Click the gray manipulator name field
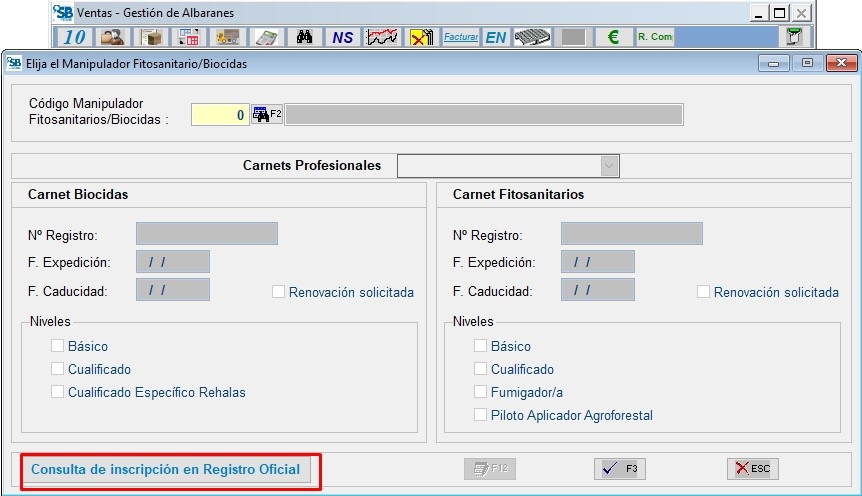This screenshot has width=862, height=496. (x=484, y=114)
